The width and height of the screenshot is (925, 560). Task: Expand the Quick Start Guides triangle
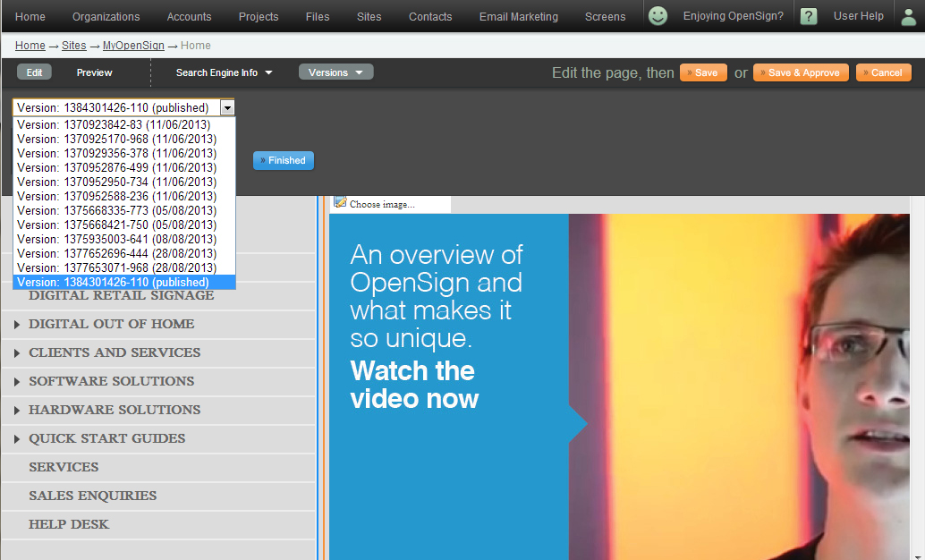click(x=16, y=439)
